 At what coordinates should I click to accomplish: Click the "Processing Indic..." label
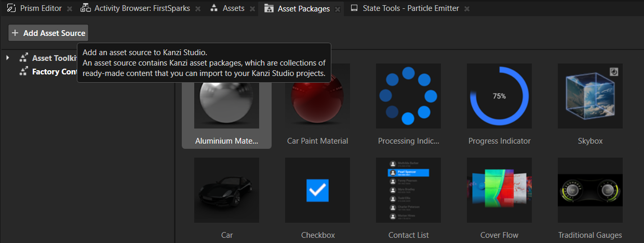coord(408,141)
